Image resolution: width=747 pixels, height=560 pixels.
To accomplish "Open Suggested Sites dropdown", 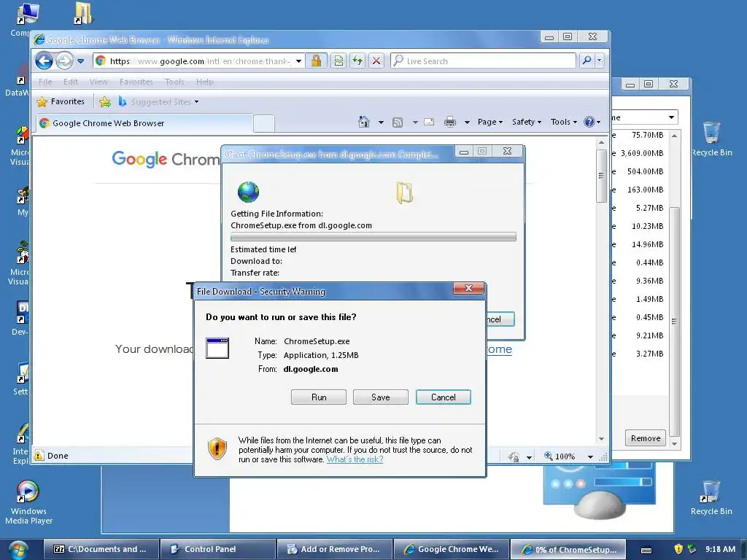I will click(158, 102).
